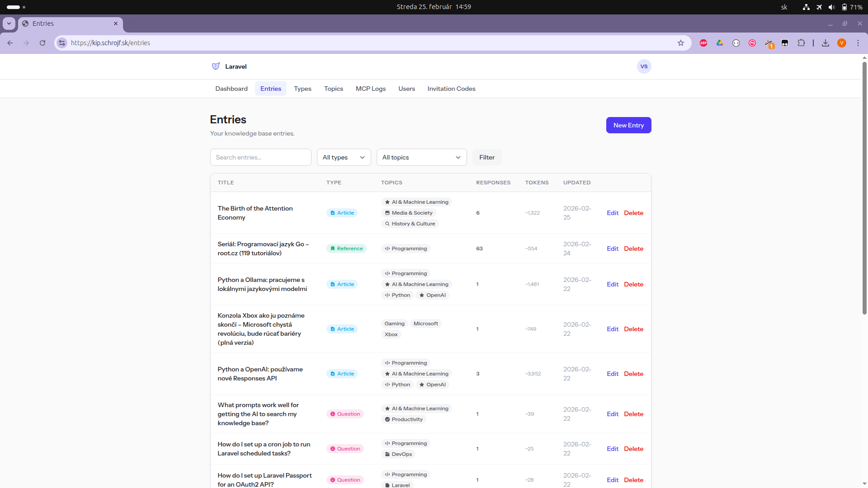The height and width of the screenshot is (488, 868).
Task: Edit the Programovací jazyk Go entry
Action: click(613, 249)
